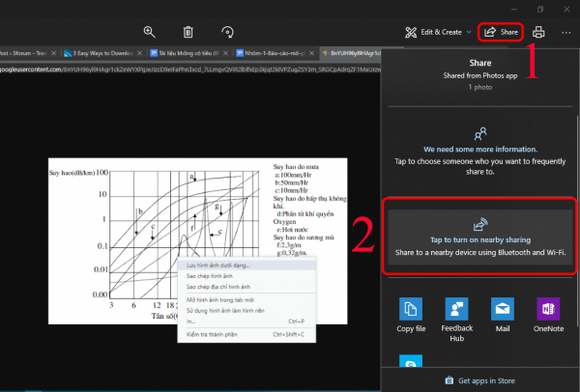Share the photo to OneNote
This screenshot has height=392, width=580.
[548, 315]
